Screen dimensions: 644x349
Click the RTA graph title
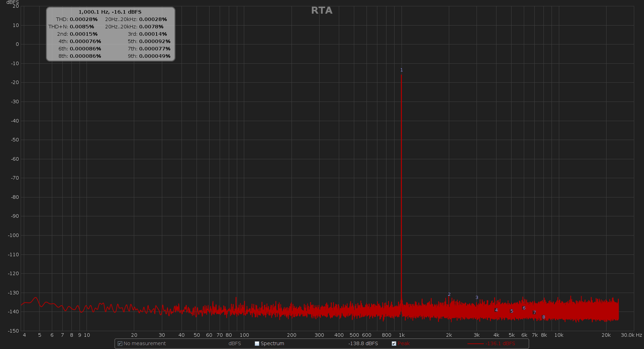(x=322, y=11)
